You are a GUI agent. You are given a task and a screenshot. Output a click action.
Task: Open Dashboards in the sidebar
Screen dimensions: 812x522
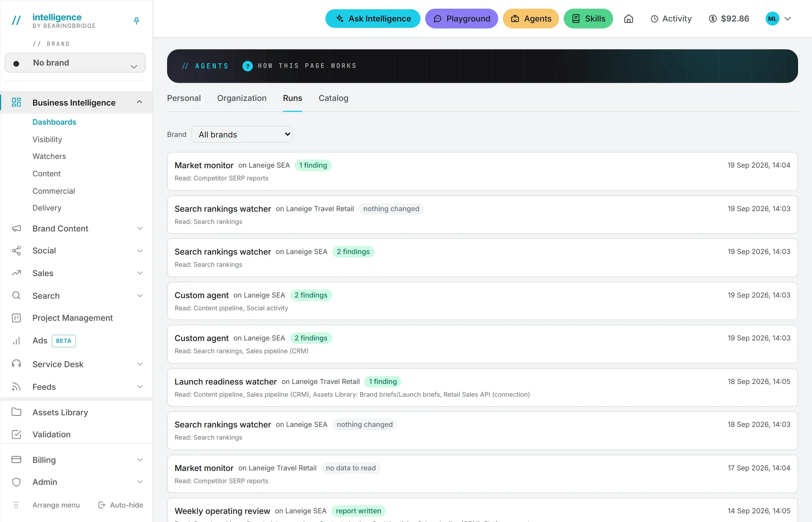(x=54, y=122)
